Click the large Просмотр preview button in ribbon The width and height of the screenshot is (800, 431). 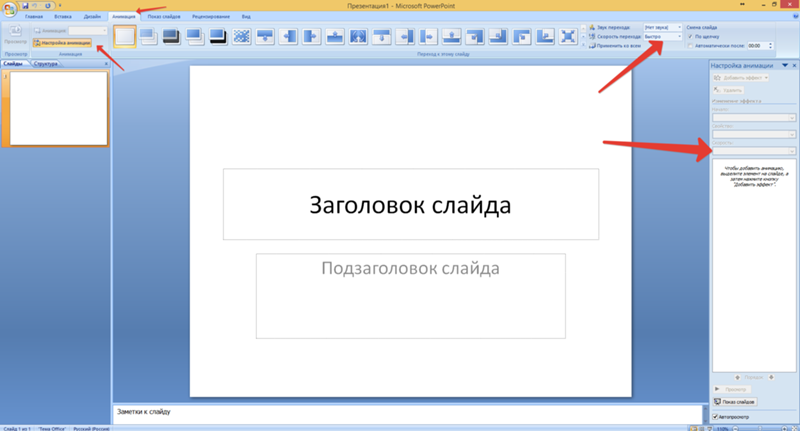15,35
